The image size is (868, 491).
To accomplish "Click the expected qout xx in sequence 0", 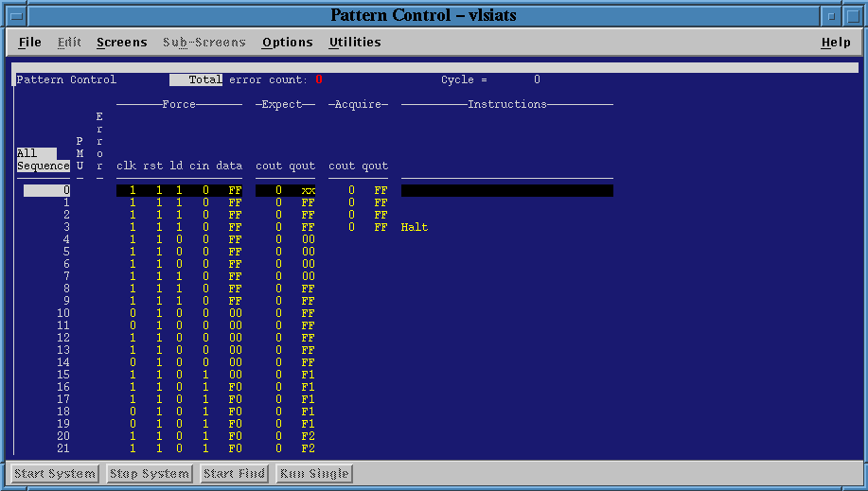I will (x=309, y=190).
